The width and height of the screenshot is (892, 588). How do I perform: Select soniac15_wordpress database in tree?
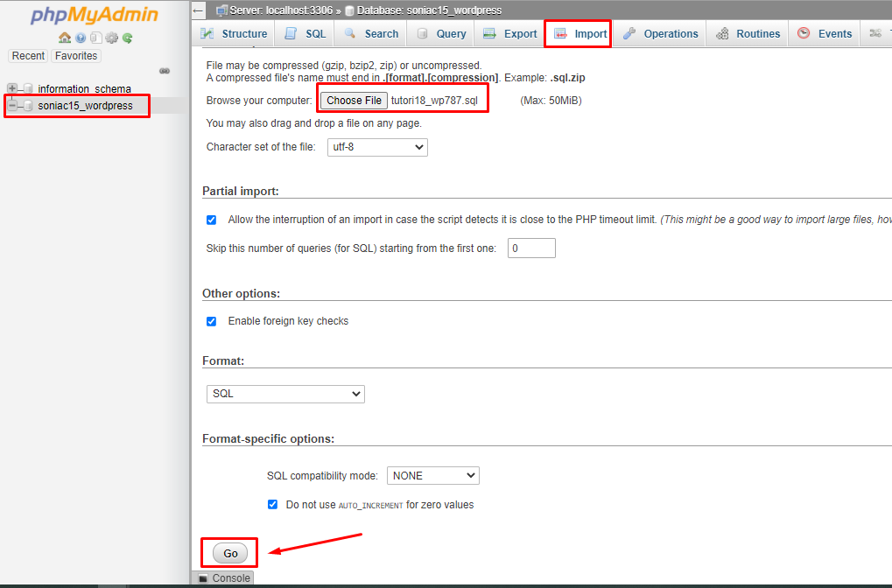(85, 106)
